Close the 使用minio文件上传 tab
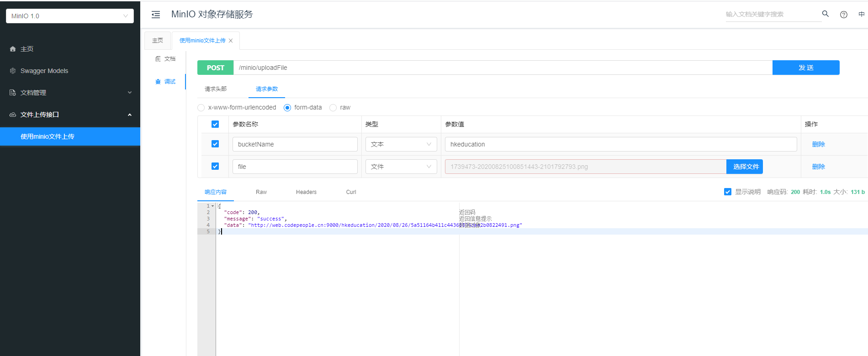Image resolution: width=868 pixels, height=356 pixels. click(231, 41)
